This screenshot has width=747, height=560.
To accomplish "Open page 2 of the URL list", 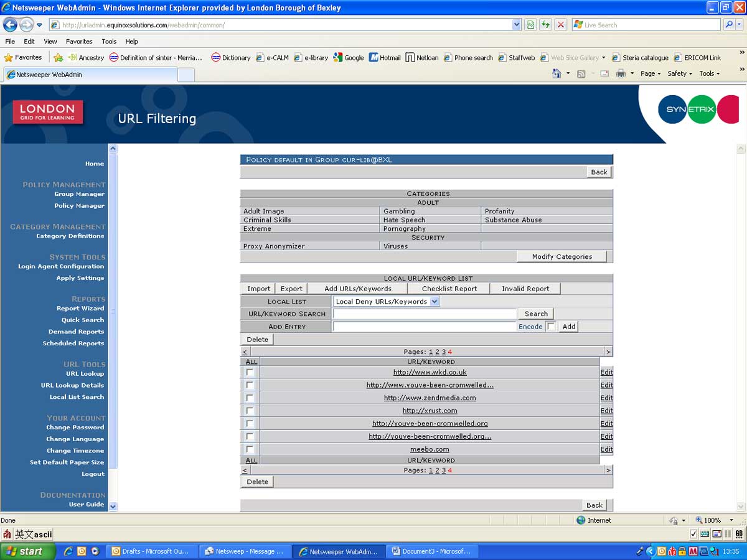I will point(437,352).
